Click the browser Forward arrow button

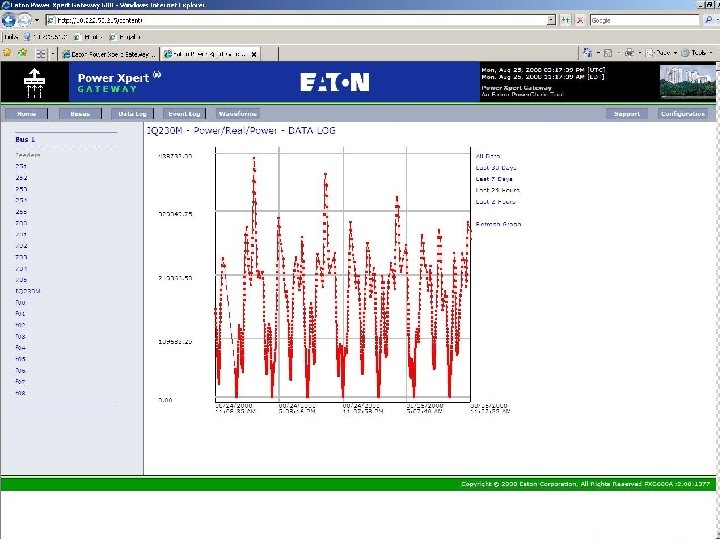(24, 20)
